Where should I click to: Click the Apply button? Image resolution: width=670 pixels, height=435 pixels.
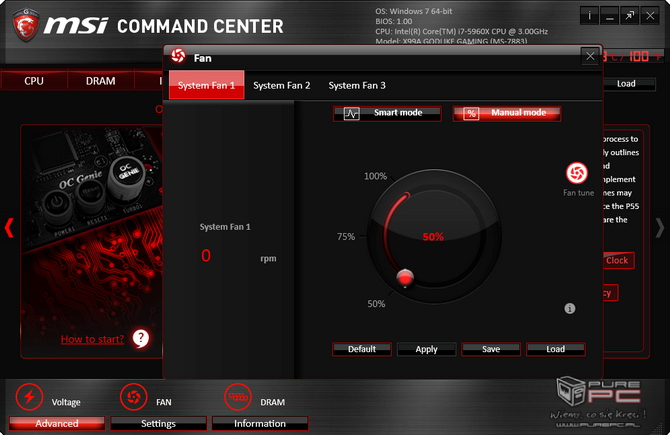[426, 349]
